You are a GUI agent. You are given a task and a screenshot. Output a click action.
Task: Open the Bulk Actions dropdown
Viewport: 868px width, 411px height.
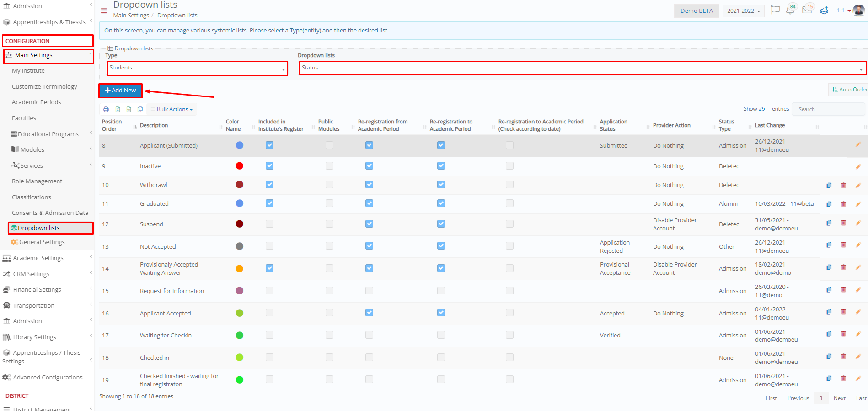tap(171, 109)
